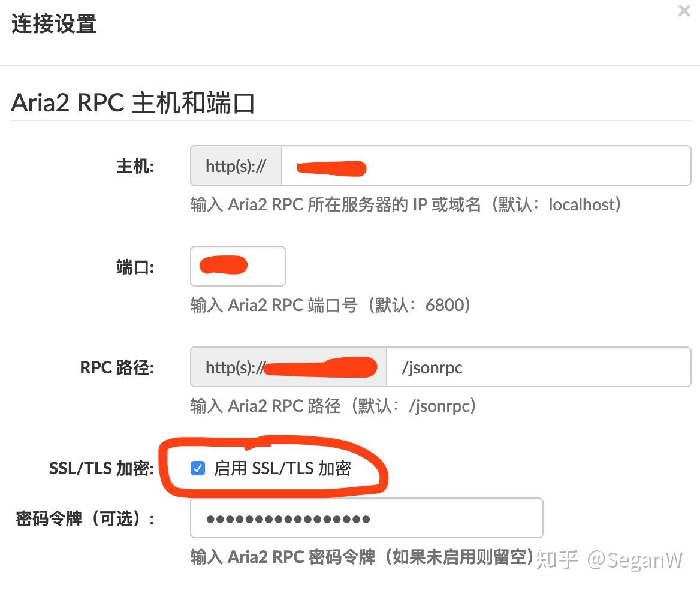The height and width of the screenshot is (591, 700).
Task: Toggle SSL/TLS encryption setting
Action: [198, 468]
